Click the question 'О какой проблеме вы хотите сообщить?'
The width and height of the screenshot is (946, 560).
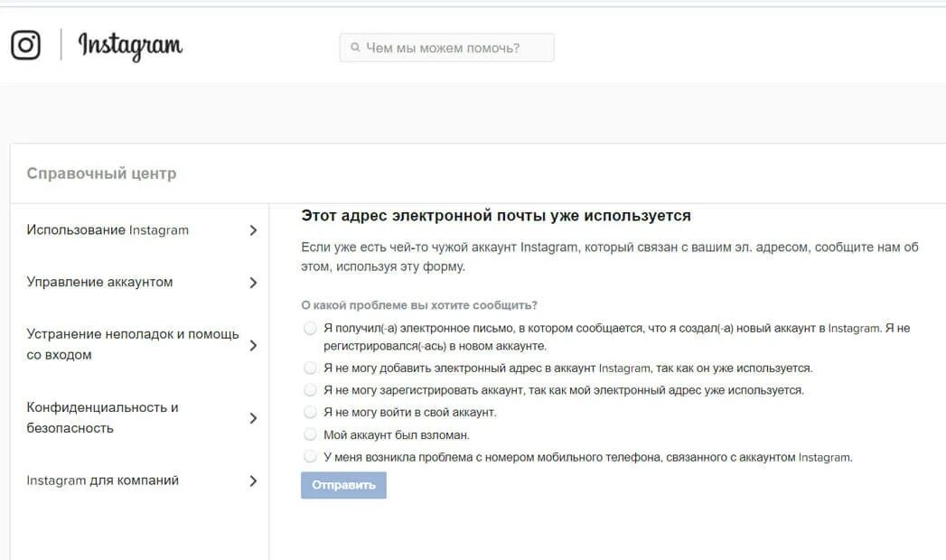click(419, 305)
